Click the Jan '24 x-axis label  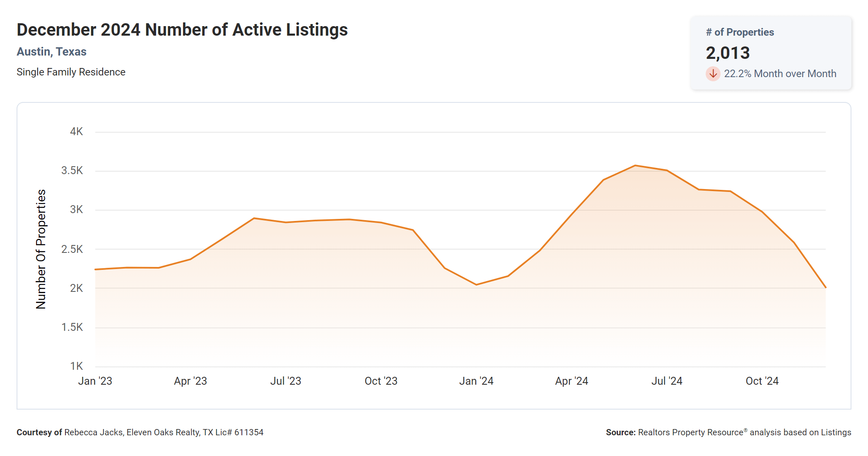476,381
